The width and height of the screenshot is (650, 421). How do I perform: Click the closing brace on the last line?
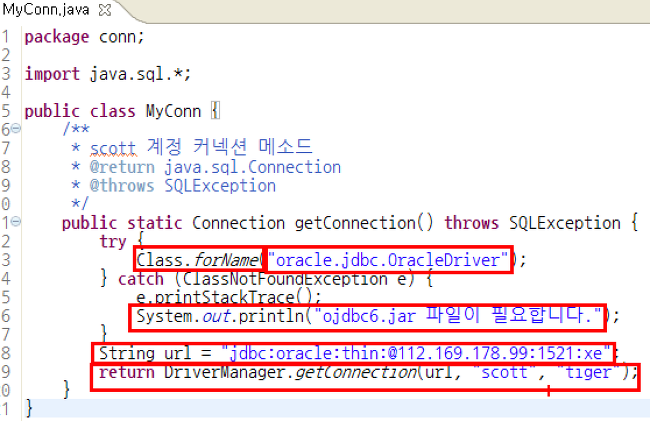click(x=29, y=409)
